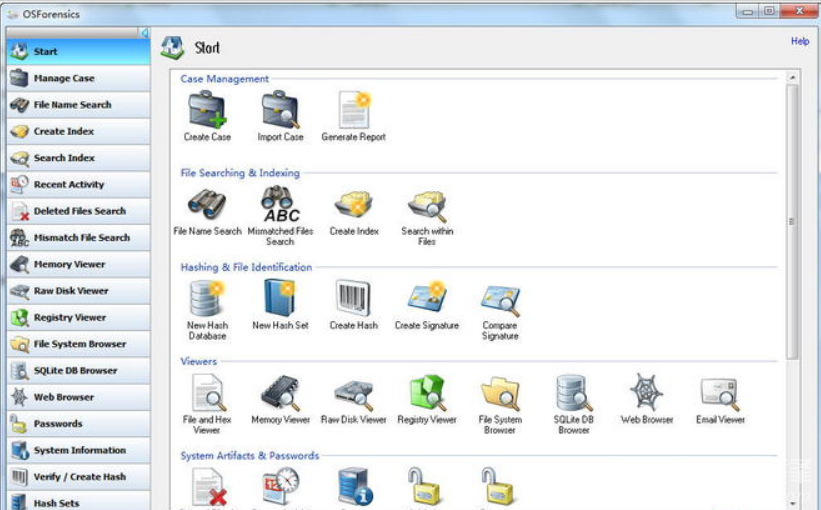Image resolution: width=821 pixels, height=510 pixels.
Task: Select File Name Search sidebar item
Action: coord(79,105)
